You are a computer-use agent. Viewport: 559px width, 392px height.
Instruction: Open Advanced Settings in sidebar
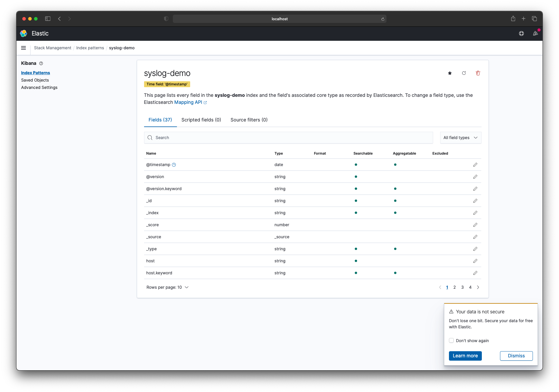click(x=39, y=87)
